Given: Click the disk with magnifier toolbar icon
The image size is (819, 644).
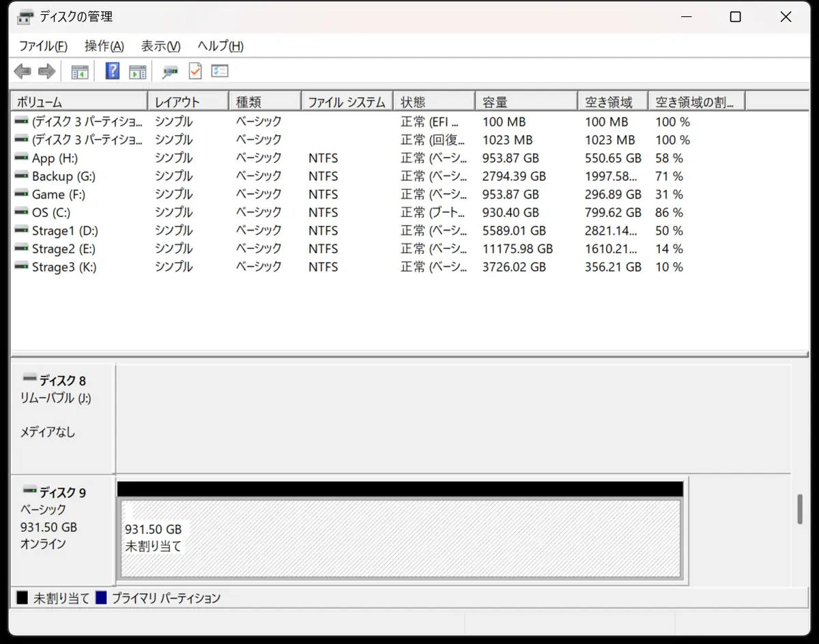Looking at the screenshot, I should click(x=170, y=71).
